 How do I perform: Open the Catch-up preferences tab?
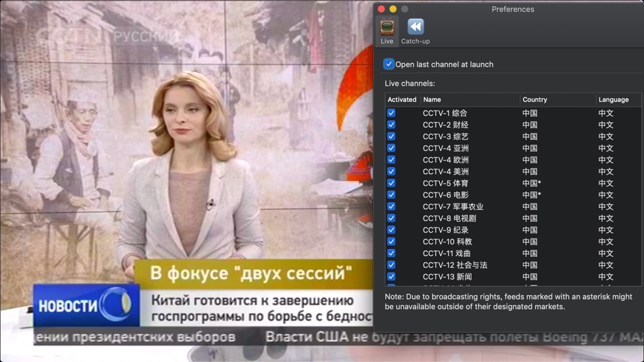(x=415, y=31)
